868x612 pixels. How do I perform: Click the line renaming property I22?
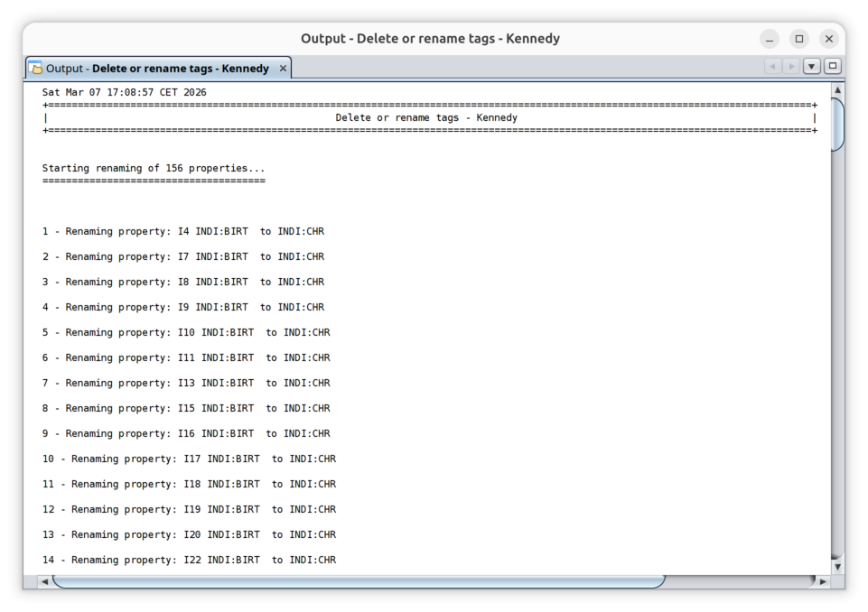(x=189, y=561)
